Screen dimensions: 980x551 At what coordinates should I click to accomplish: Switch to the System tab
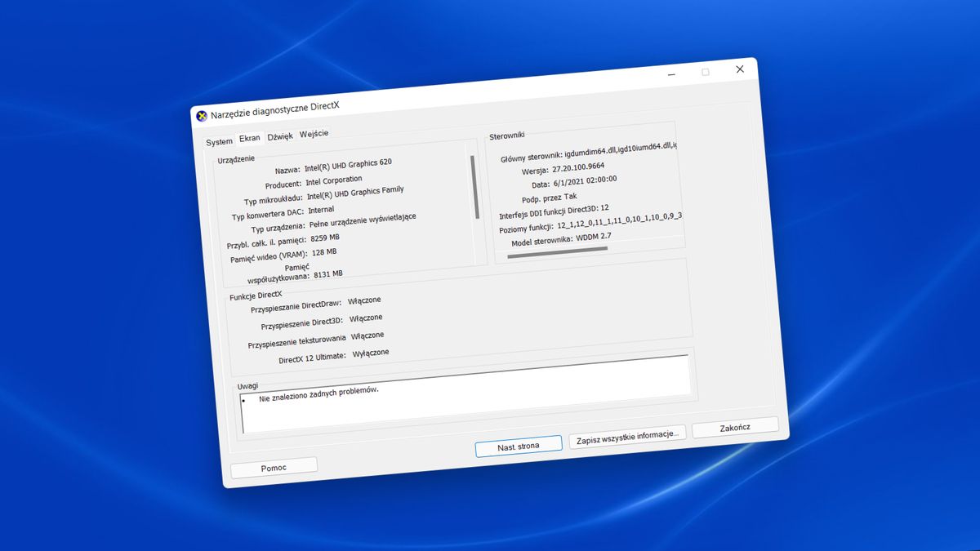click(x=219, y=141)
